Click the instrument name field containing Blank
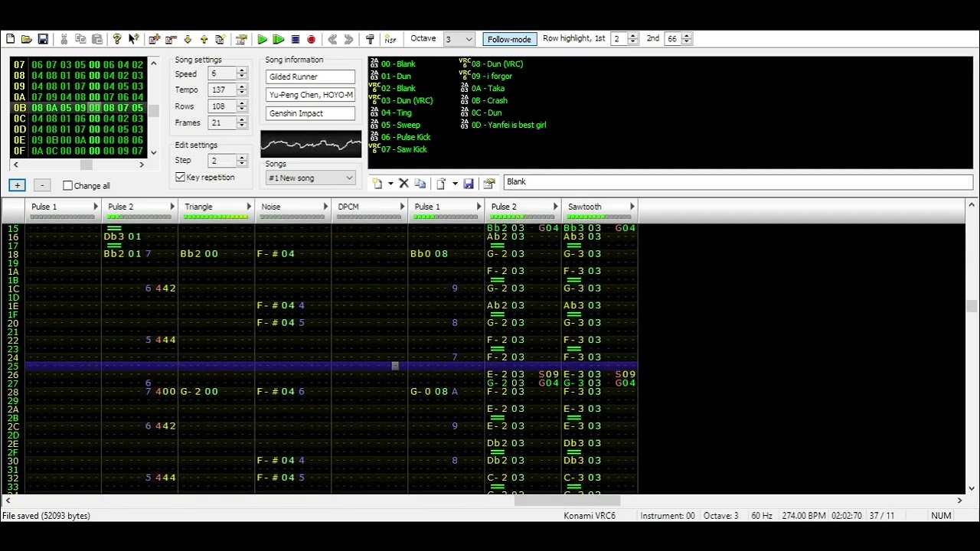Viewport: 980px width, 551px height. 738,182
